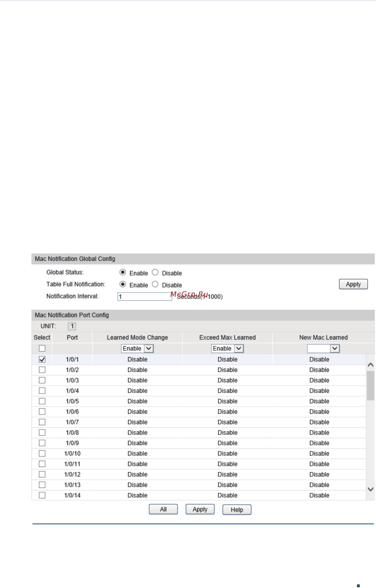Click Learned Mode Change value for port 1/0/5
376x588 pixels.
[138, 401]
